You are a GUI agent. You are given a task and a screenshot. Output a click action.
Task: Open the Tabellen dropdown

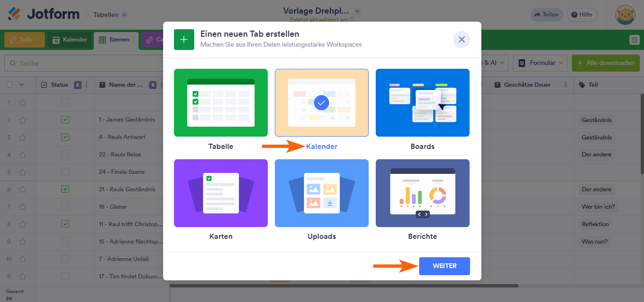point(110,15)
